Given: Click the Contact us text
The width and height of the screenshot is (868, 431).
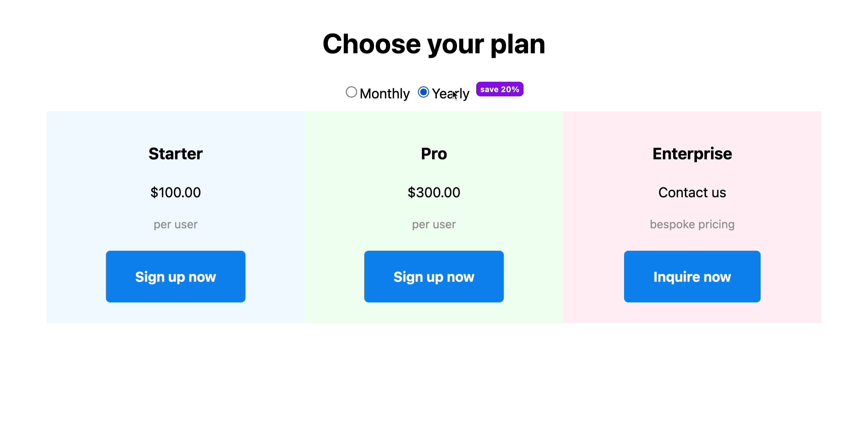Looking at the screenshot, I should [692, 192].
